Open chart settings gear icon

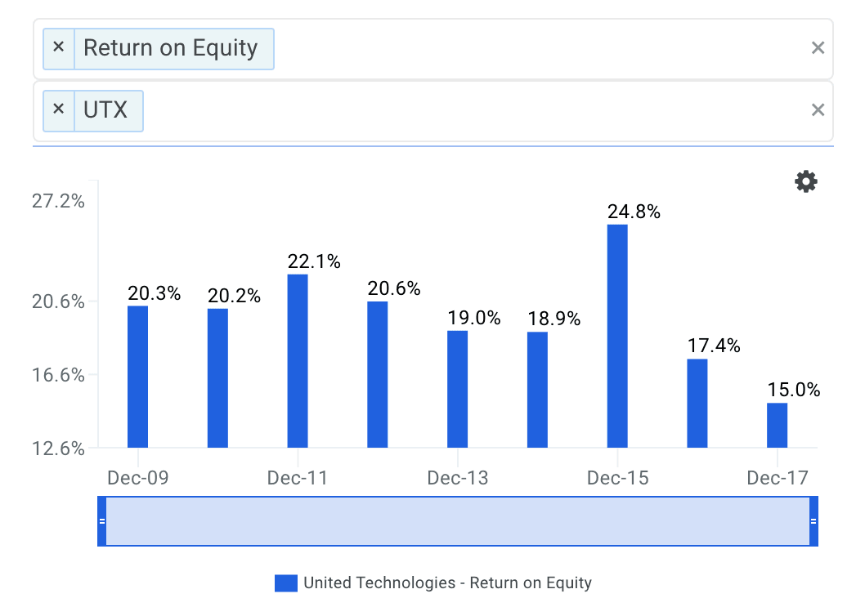806,181
